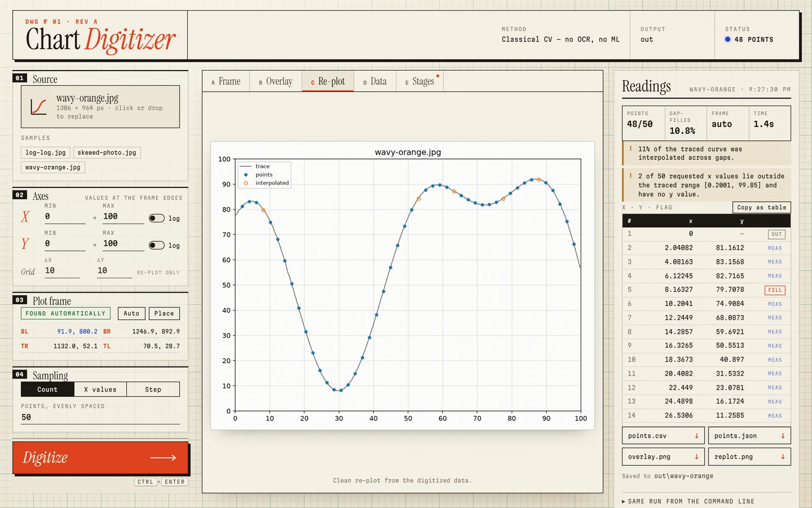812x508 pixels.
Task: Click the points count field showing 50
Action: click(100, 417)
